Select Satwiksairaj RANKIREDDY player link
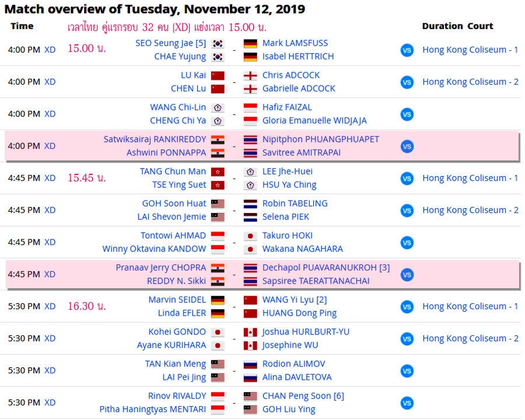 pos(155,139)
